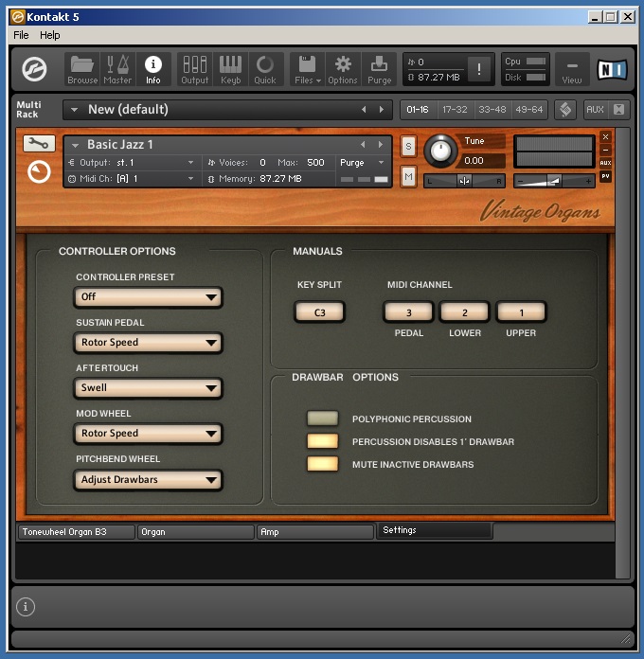Screen dimensions: 644x659
Task: Click the Key Split C3 button
Action: (319, 312)
